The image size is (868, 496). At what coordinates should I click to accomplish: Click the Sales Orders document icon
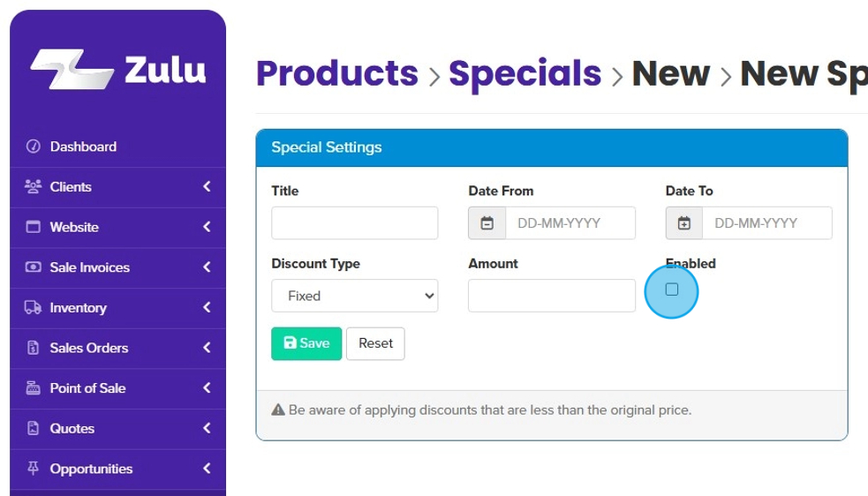pos(34,348)
